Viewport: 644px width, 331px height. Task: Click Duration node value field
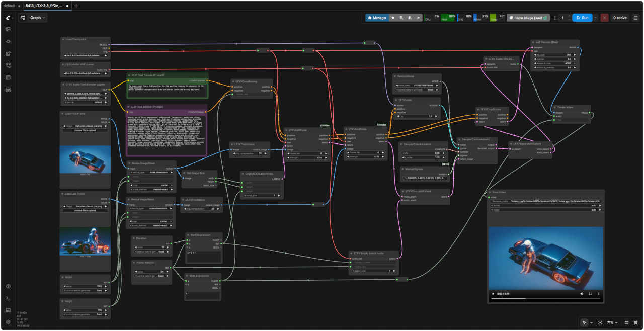[x=151, y=247]
